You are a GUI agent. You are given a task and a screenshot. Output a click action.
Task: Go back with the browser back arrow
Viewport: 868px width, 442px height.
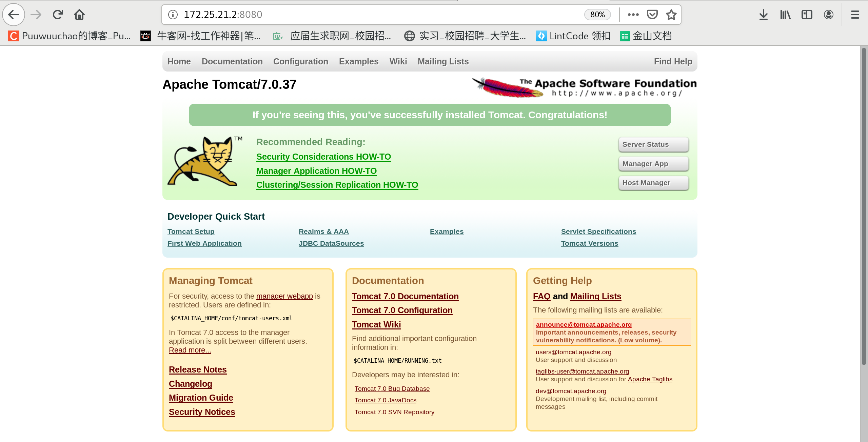click(x=14, y=15)
